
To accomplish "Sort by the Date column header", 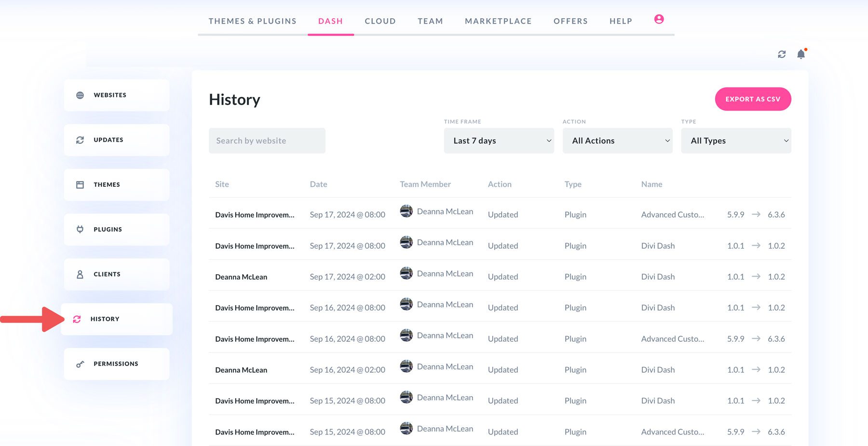I will [318, 184].
